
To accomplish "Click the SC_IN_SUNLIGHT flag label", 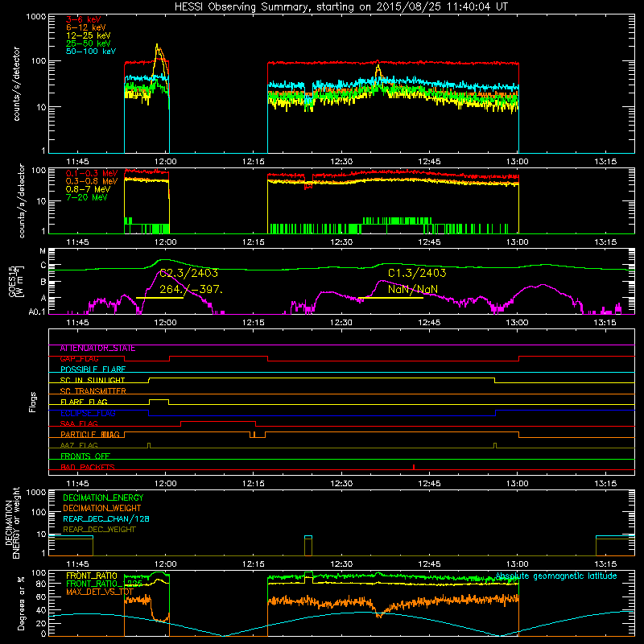I will pos(93,380).
